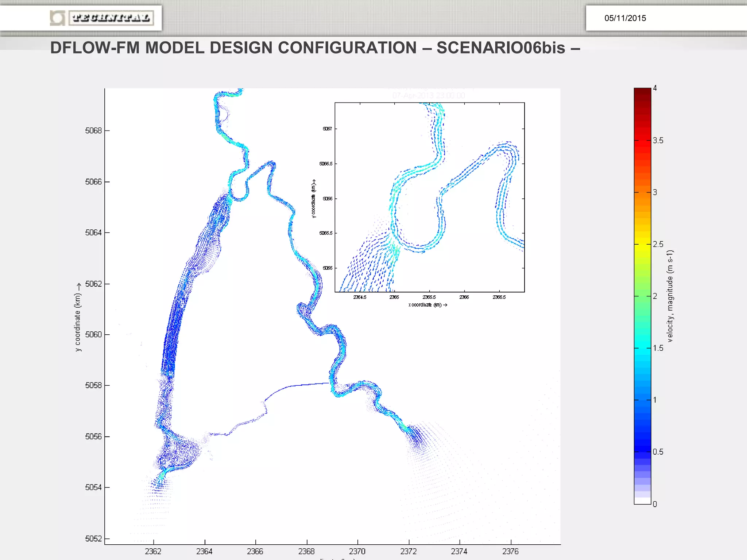This screenshot has width=747, height=560.
Task: Click the main plot 'y coordinate (km)' axis label
Action: click(78, 318)
